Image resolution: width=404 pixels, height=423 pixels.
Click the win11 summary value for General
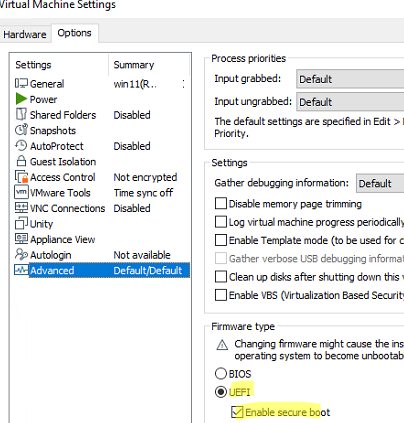(135, 84)
